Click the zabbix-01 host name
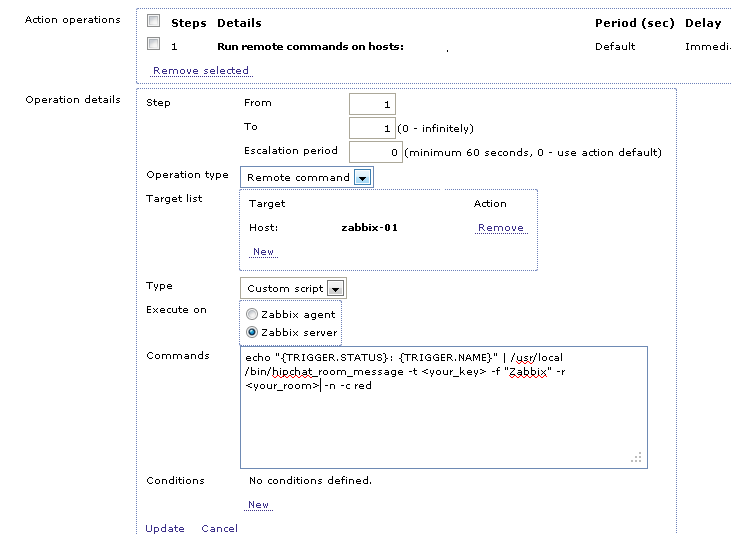Viewport: 731px width, 534px height. [x=369, y=228]
